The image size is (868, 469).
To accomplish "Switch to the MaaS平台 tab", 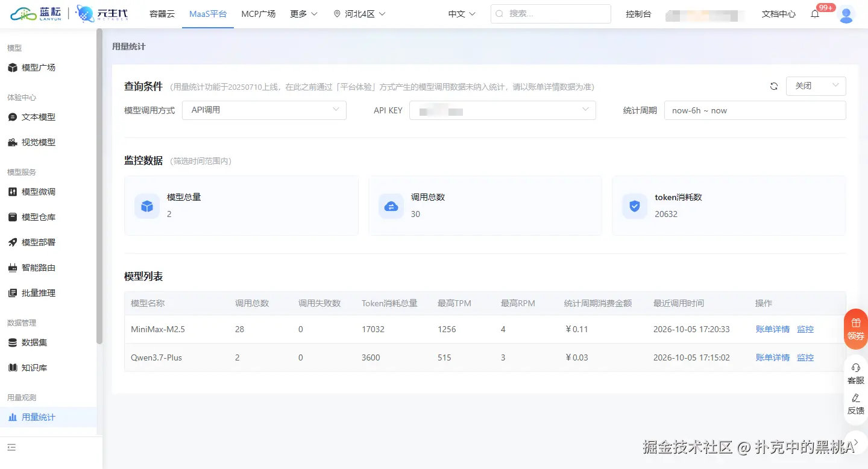I will (x=208, y=14).
